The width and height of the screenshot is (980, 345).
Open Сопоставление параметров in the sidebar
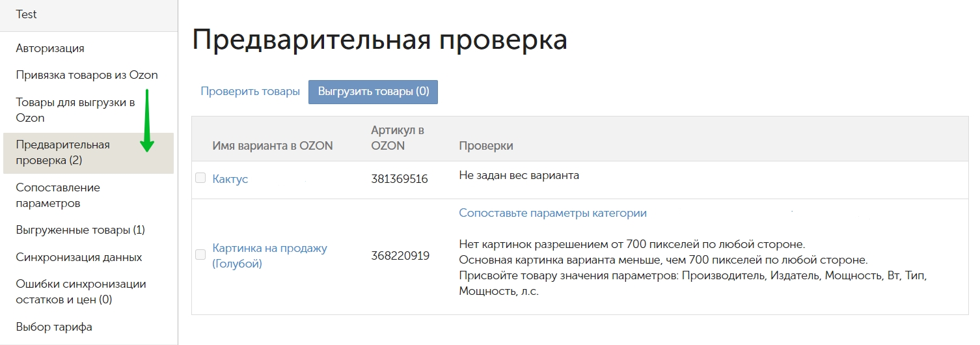[x=58, y=195]
